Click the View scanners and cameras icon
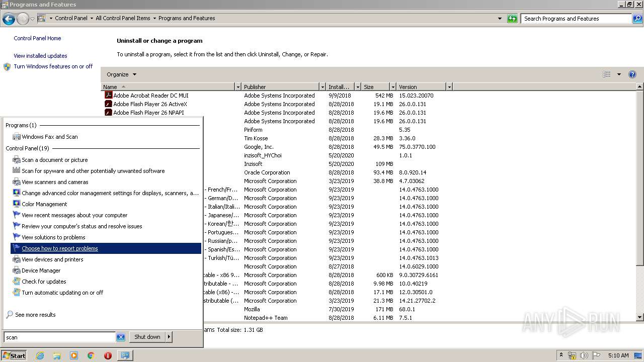This screenshot has width=644, height=362. point(17,182)
